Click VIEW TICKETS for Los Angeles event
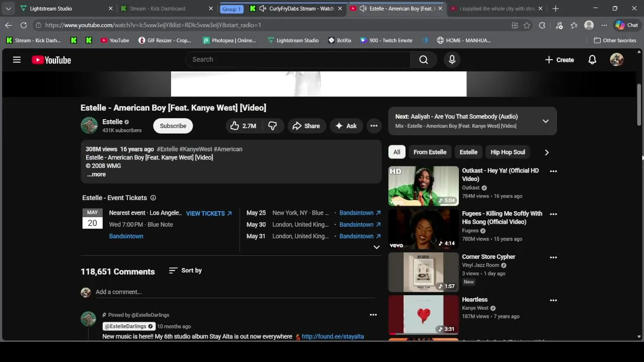Screen dimensions: 644x362 [209, 214]
